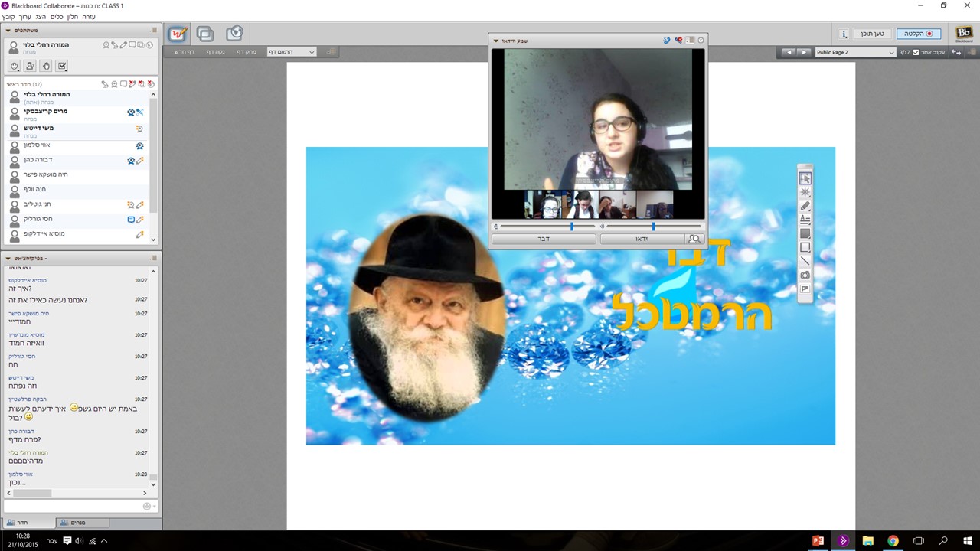Image resolution: width=980 pixels, height=551 pixels.
Task: Open chat panel options menu
Action: 153,258
